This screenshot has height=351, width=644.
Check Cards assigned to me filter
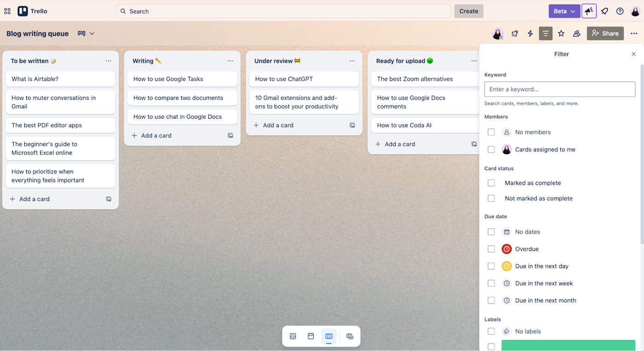click(491, 150)
